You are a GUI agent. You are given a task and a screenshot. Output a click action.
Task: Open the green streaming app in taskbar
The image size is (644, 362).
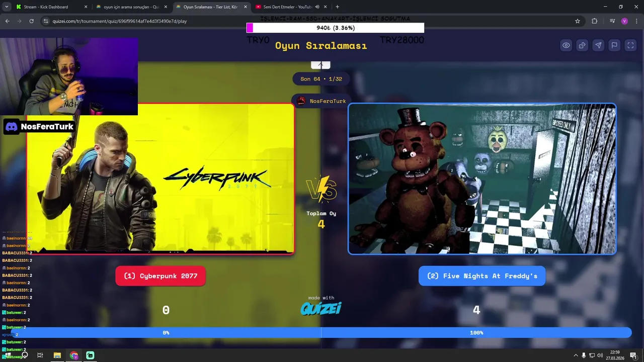click(90, 355)
